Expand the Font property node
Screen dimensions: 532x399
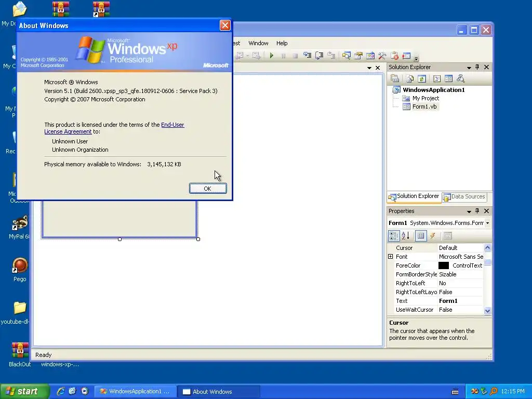(391, 257)
